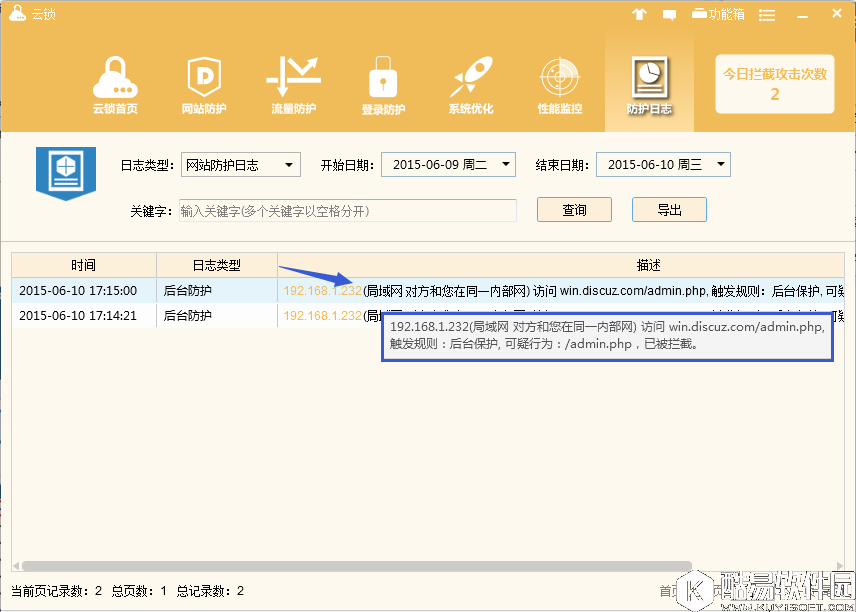Open the 登录防护 login protection panel
This screenshot has width=856, height=612.
click(382, 85)
